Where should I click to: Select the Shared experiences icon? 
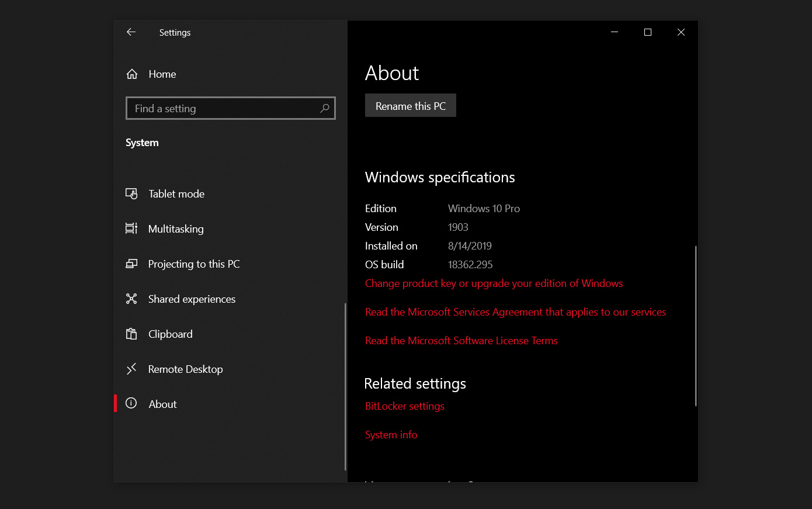131,299
